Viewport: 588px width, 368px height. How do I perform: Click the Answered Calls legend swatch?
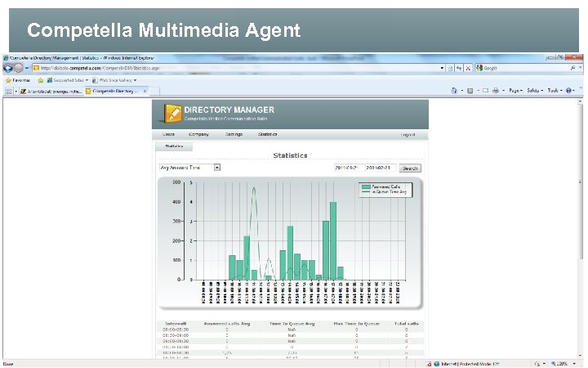coord(366,186)
